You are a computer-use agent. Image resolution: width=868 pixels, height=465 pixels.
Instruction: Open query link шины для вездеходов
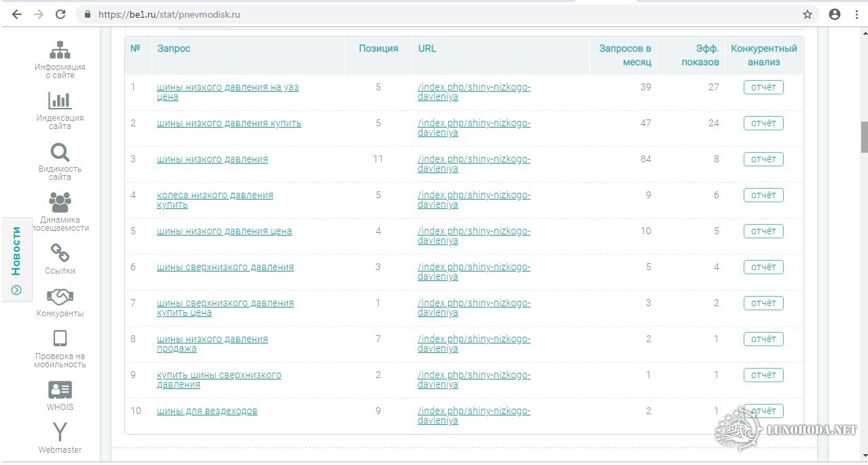(x=207, y=411)
